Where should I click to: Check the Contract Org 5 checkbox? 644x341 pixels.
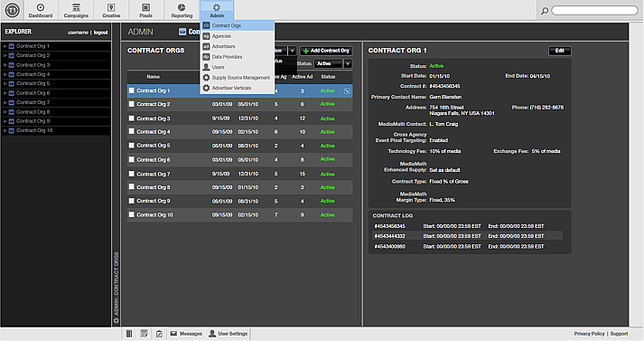[x=132, y=146]
